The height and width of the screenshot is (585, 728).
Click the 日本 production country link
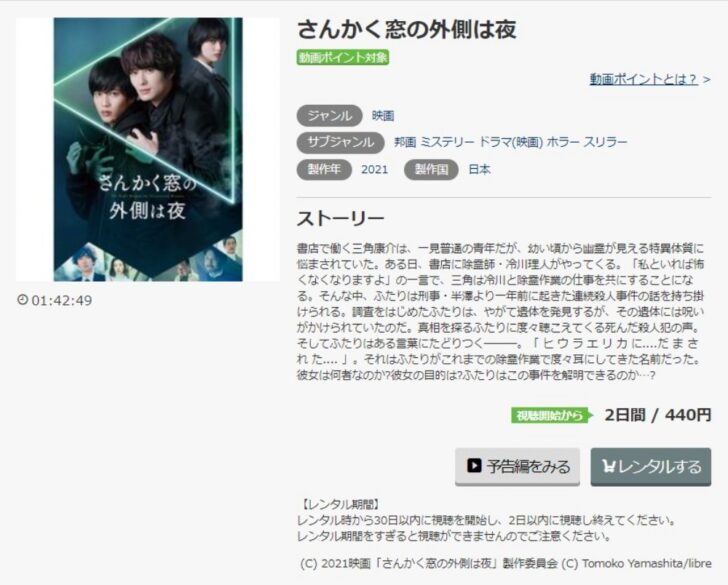[480, 169]
